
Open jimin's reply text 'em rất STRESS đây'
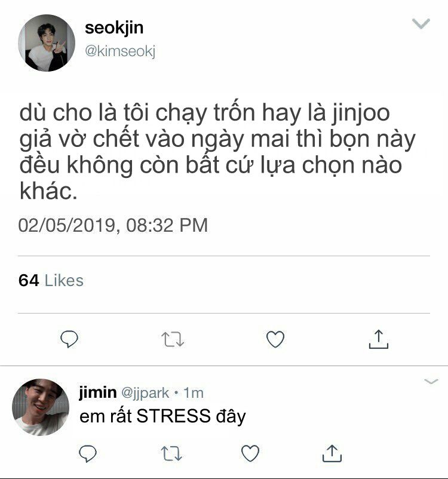pyautogui.click(x=162, y=417)
